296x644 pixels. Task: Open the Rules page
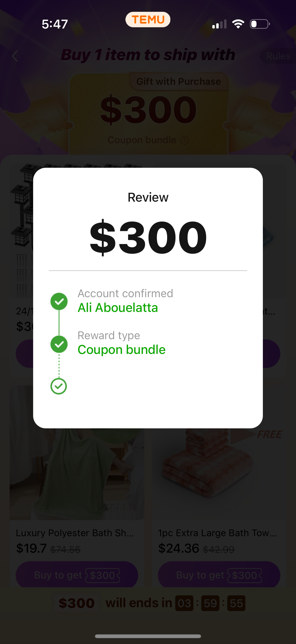pos(278,56)
